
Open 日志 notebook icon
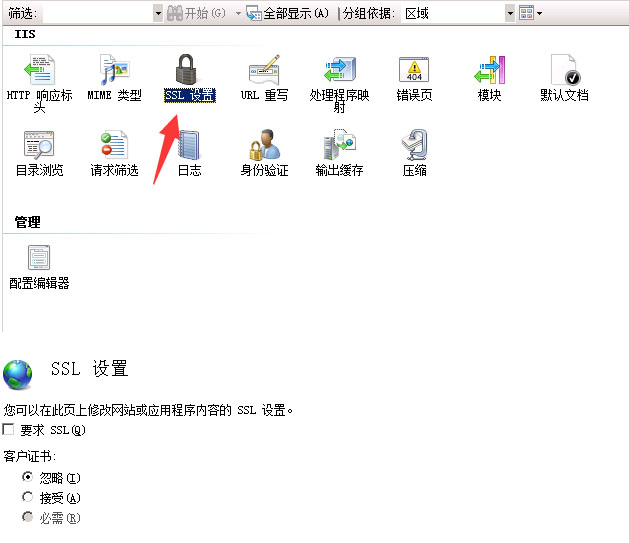(x=189, y=145)
